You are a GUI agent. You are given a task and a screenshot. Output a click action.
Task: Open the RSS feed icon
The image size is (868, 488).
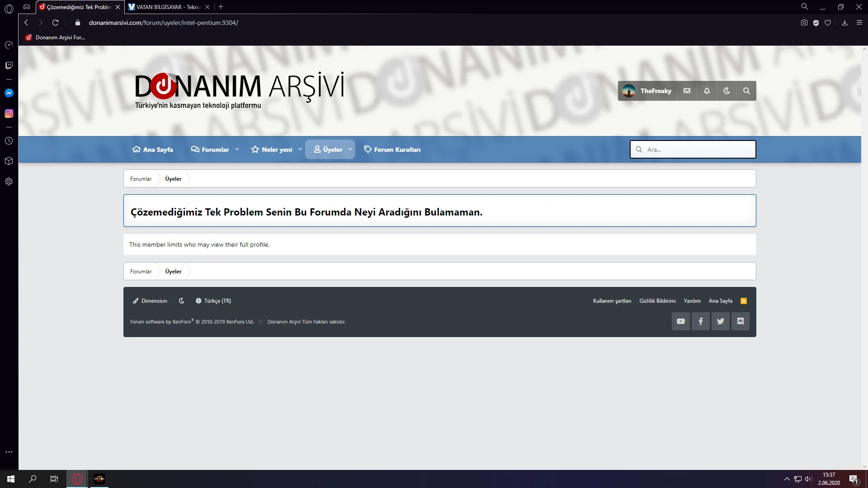(x=744, y=300)
